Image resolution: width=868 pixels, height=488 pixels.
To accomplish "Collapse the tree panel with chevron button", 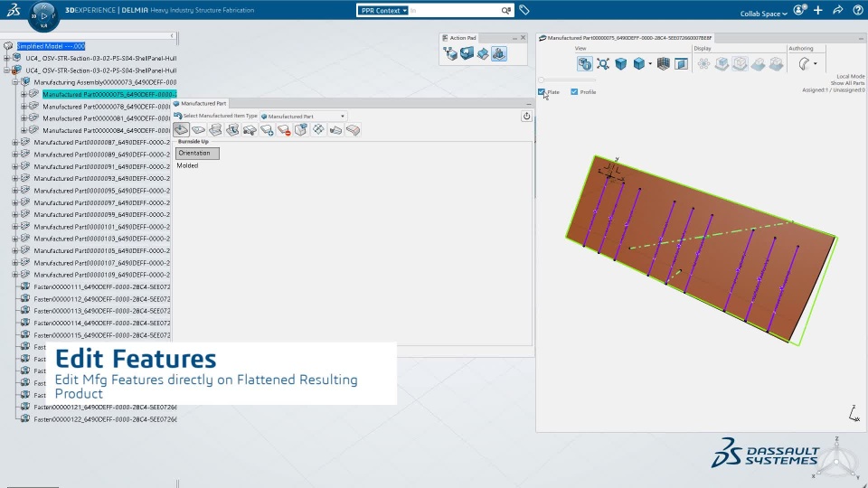I will coord(172,35).
